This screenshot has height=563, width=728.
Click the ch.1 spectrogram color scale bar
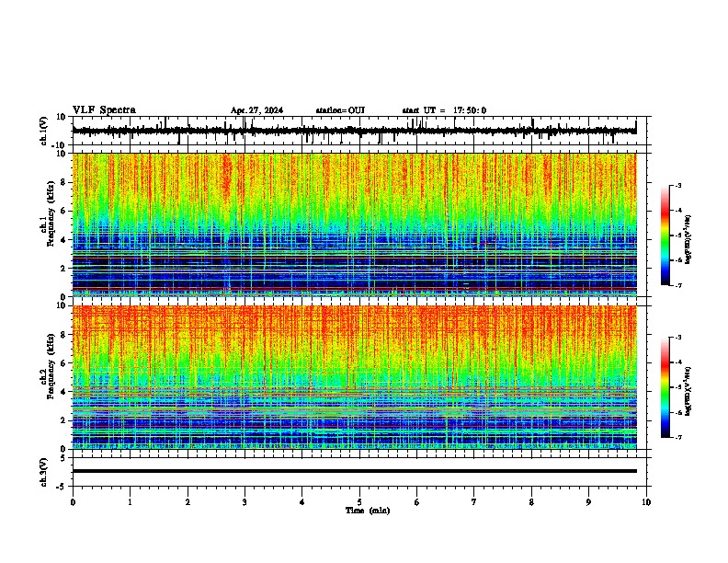665,236
